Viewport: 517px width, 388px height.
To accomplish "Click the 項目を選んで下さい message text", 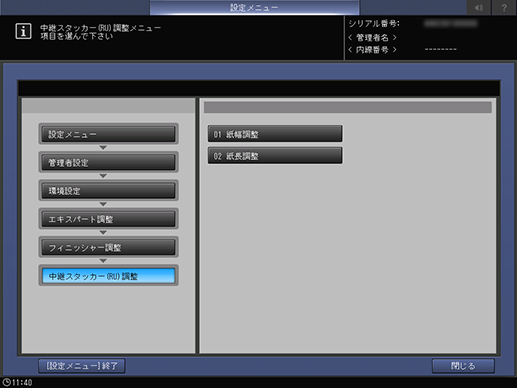I will [x=77, y=36].
